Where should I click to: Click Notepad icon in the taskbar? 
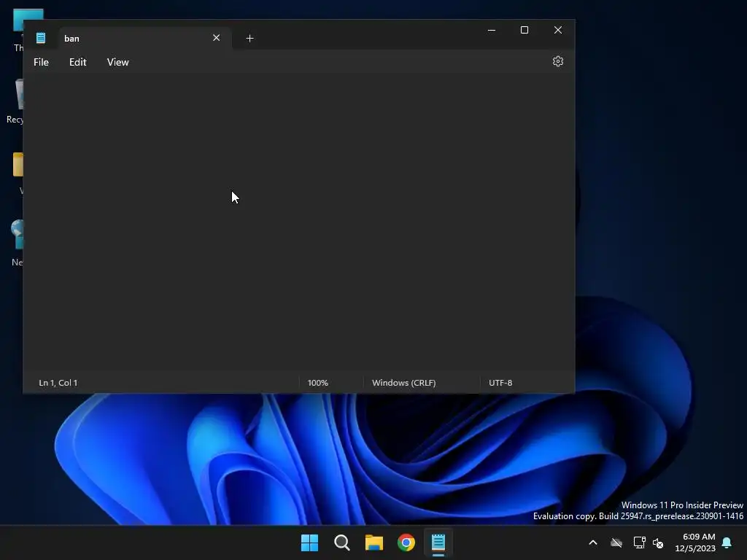438,542
